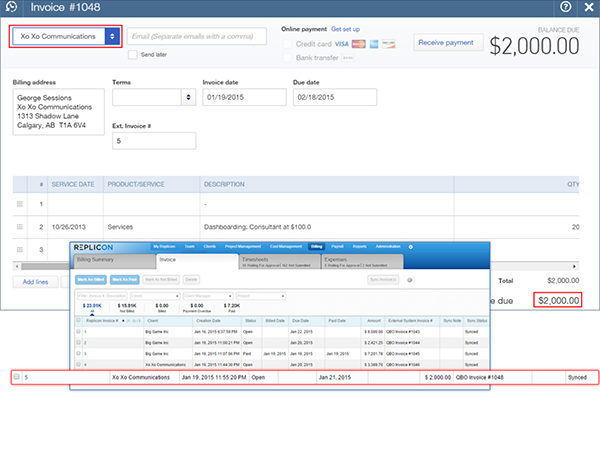600x450 pixels.
Task: Select the $7.20K Paid total
Action: click(x=232, y=308)
